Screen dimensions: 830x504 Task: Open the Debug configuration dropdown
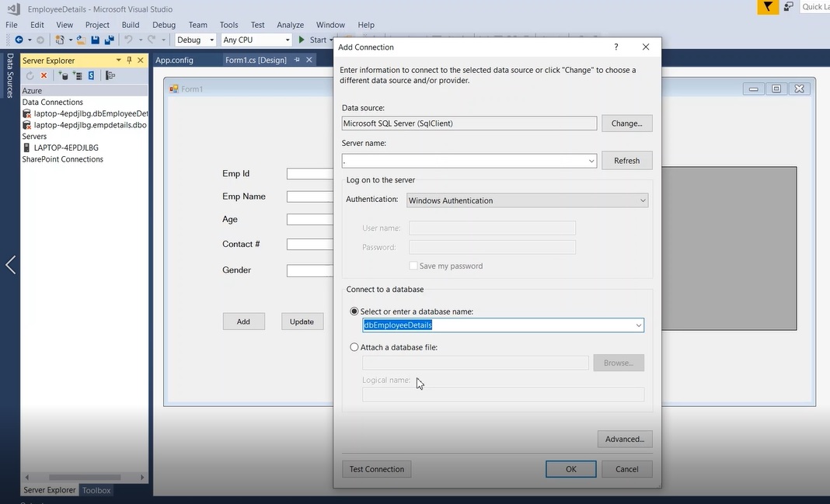tap(195, 40)
